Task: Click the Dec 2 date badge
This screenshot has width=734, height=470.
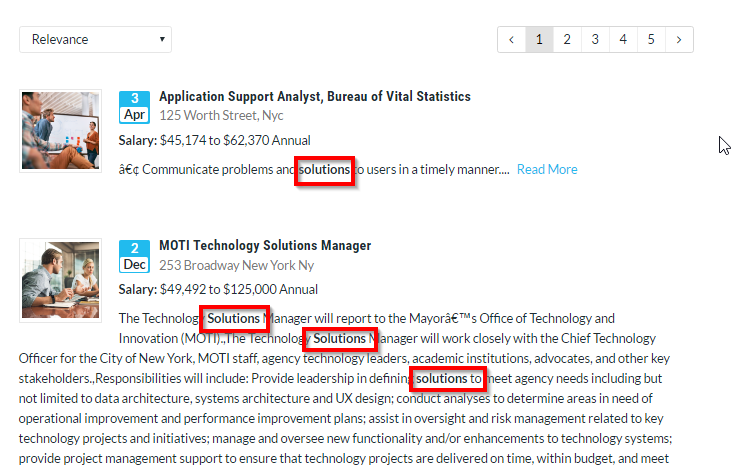Action: [135, 256]
